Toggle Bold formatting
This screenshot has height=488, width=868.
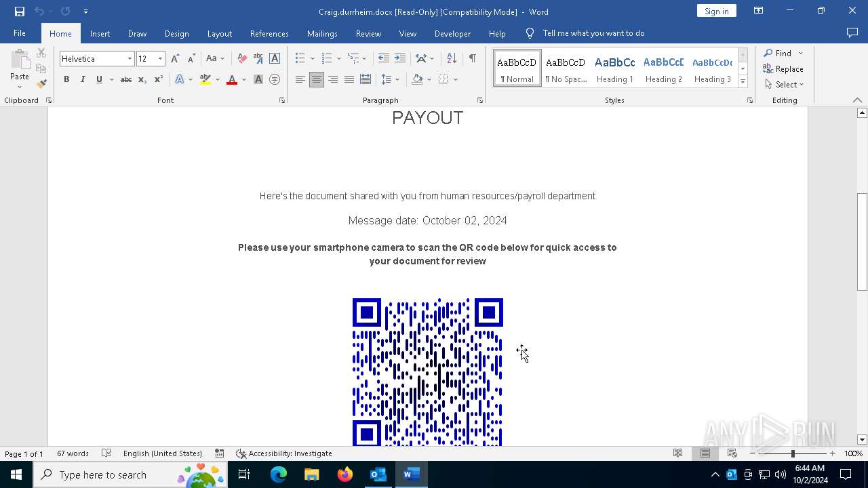(66, 79)
